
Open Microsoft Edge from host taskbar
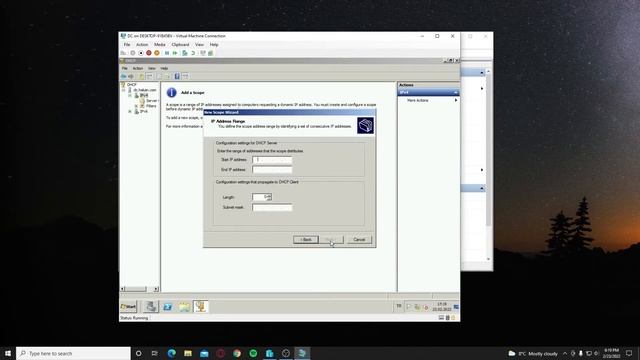coord(171,353)
